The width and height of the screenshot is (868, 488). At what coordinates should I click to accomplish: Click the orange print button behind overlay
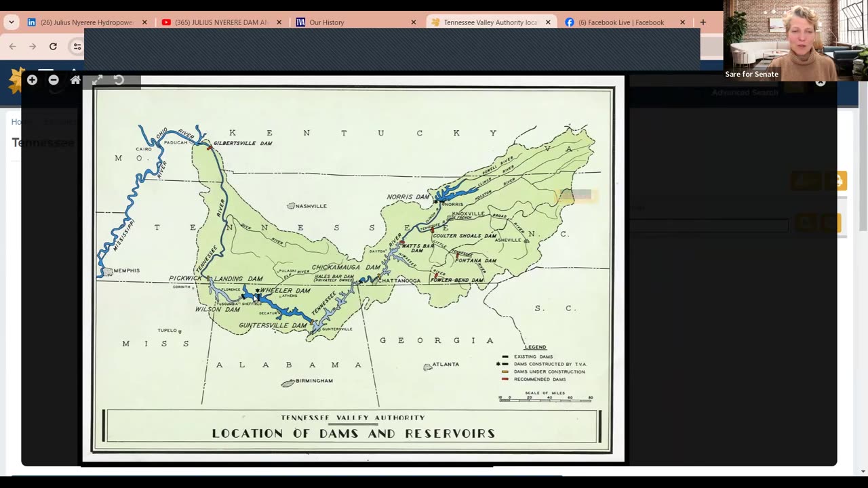click(x=837, y=181)
